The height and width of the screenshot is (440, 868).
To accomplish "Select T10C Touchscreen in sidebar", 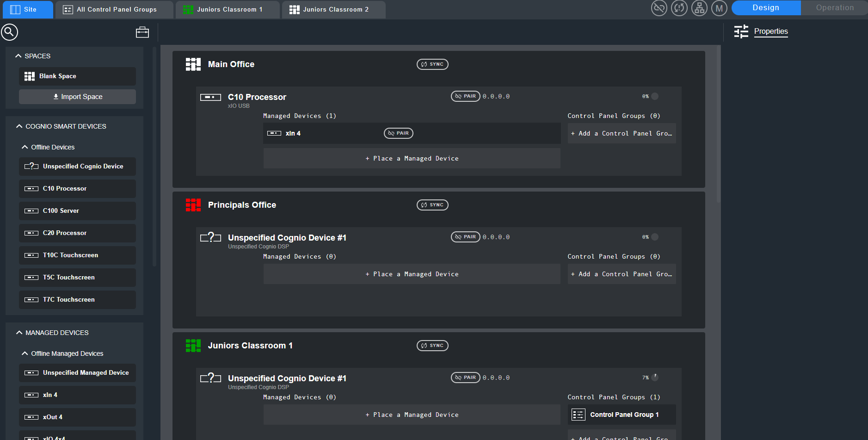I will [77, 255].
